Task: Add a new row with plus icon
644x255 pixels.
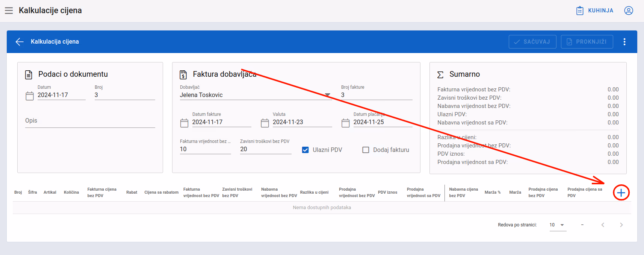Action: point(621,193)
